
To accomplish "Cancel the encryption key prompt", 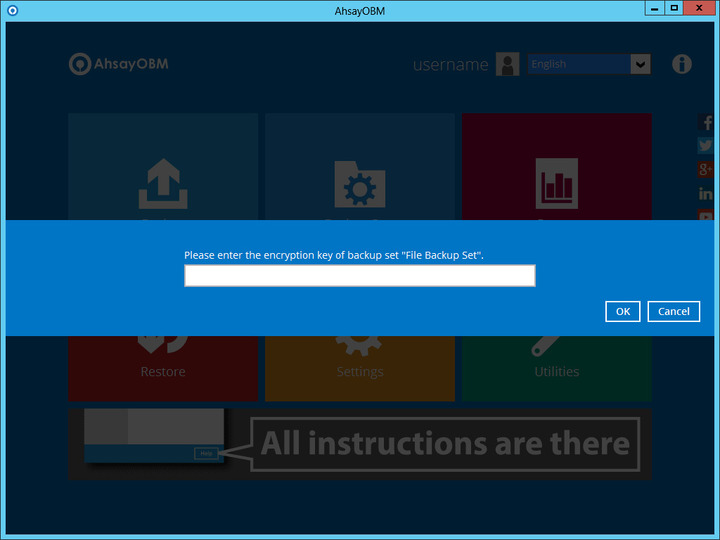I will point(673,311).
